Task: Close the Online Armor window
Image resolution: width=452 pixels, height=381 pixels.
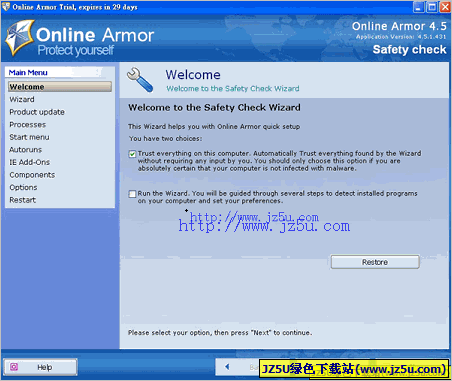Action: tap(445, 7)
